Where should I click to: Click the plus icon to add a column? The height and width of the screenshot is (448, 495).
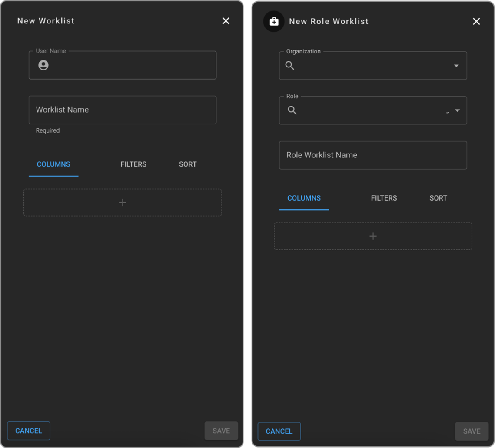[x=122, y=202]
